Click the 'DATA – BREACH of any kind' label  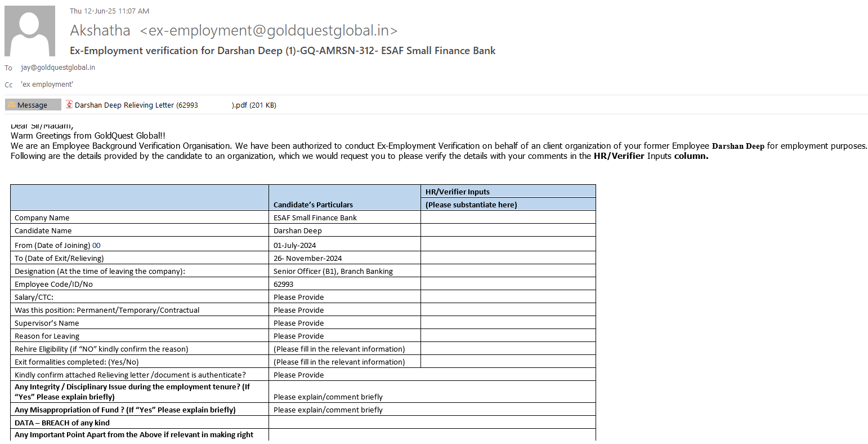[62, 423]
